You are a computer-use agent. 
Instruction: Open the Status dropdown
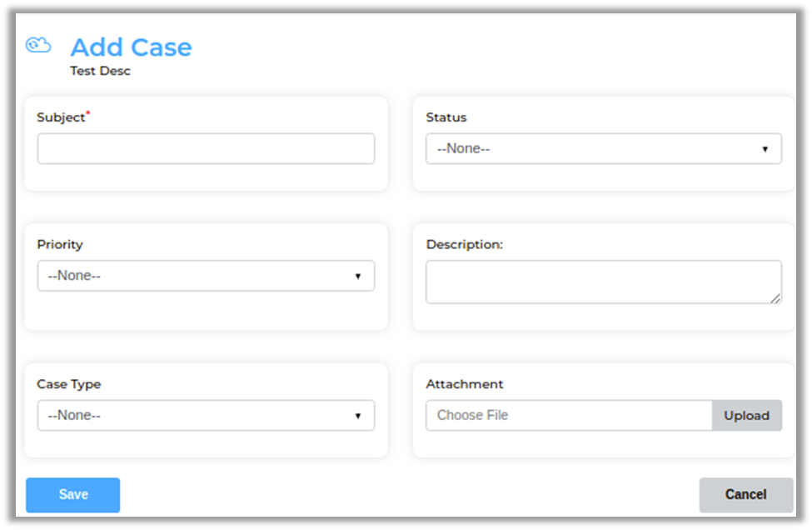[603, 148]
